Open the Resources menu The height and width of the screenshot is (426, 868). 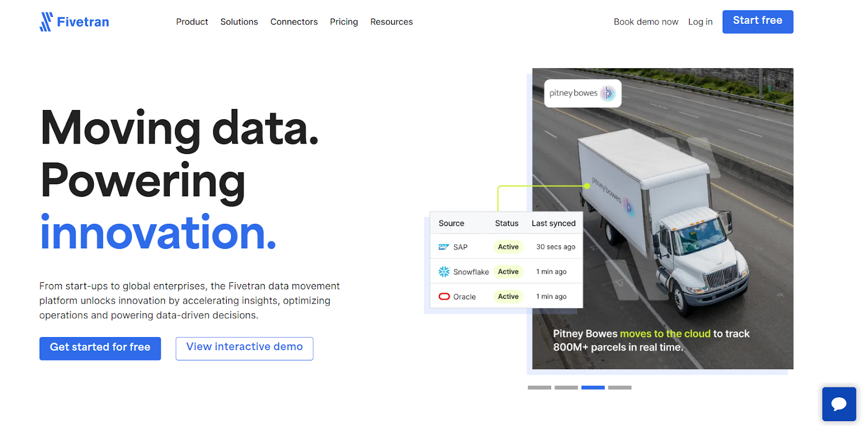392,22
